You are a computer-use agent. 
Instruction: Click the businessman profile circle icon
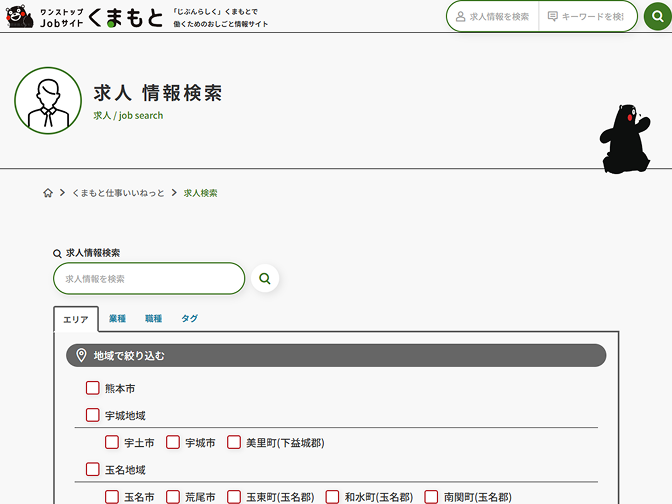48,101
